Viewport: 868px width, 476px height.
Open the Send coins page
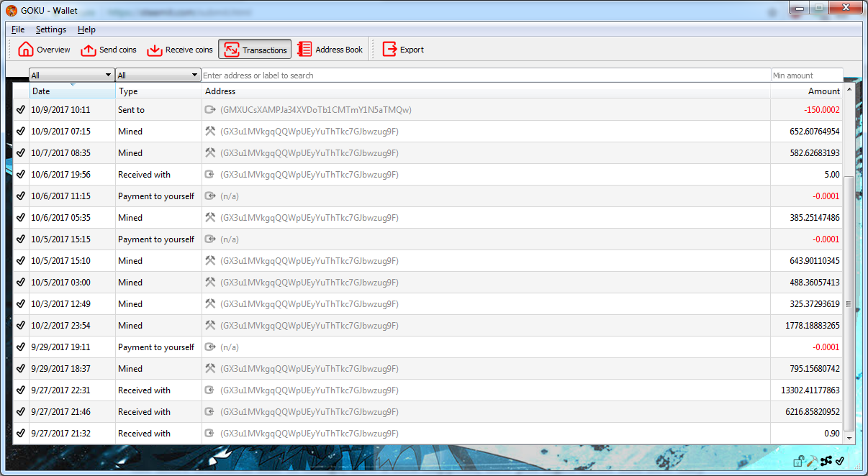point(109,50)
